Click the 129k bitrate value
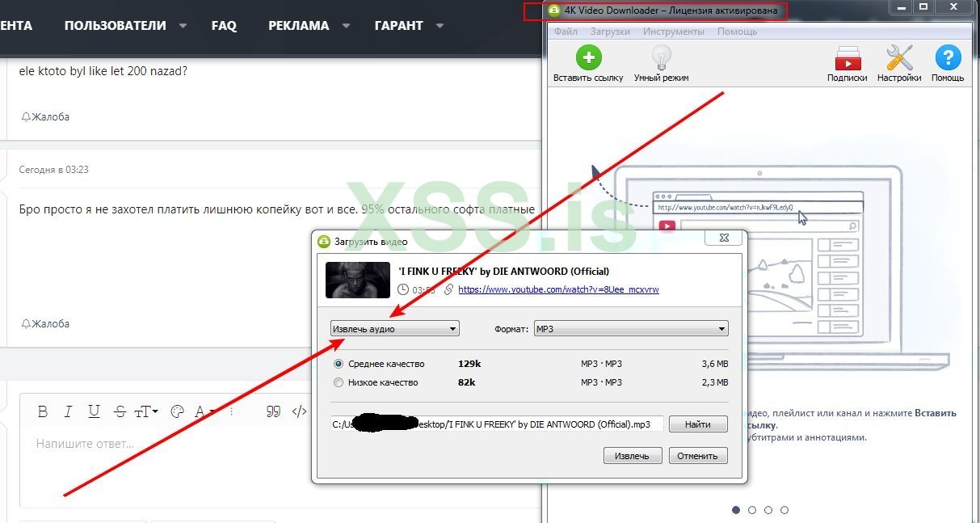The width and height of the screenshot is (980, 523). point(469,364)
